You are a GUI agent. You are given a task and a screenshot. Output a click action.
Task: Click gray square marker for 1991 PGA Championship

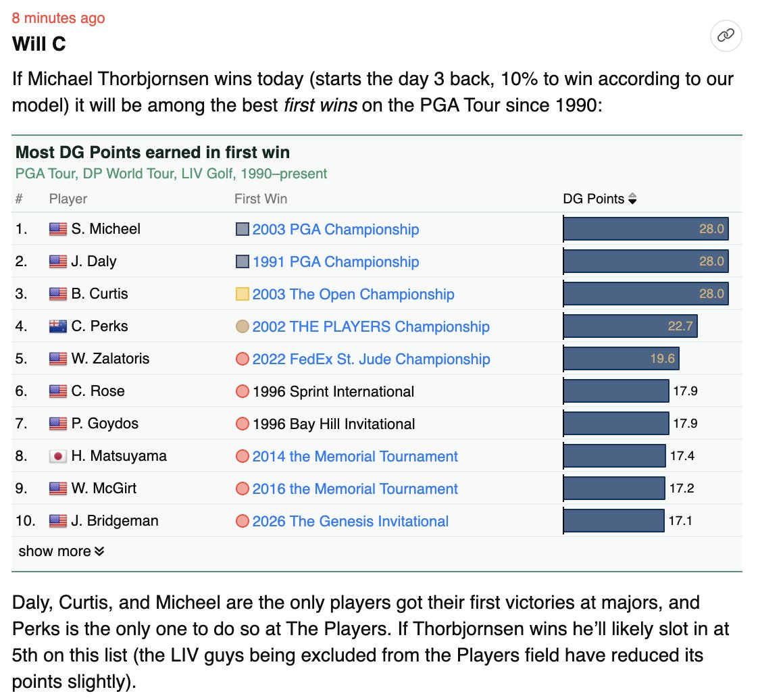click(x=242, y=261)
